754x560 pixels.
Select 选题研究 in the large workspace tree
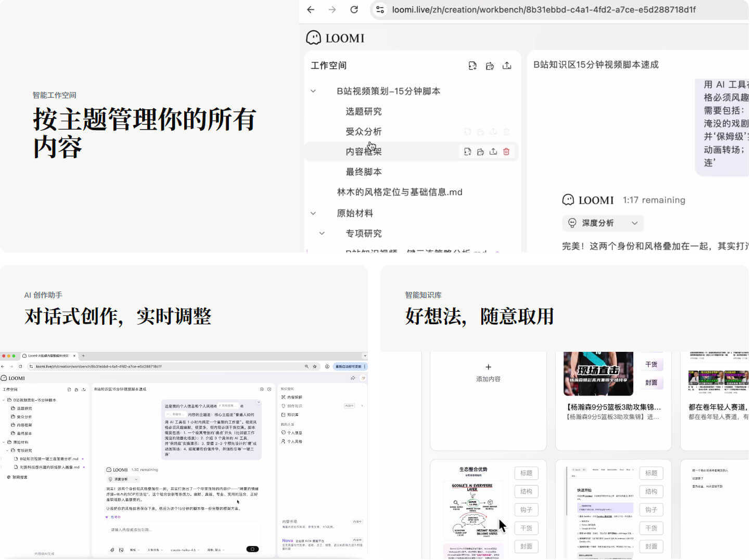click(x=363, y=111)
